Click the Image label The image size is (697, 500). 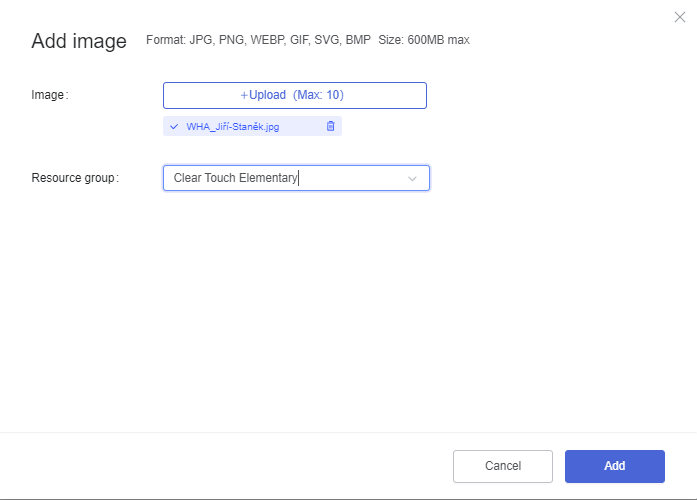coord(50,95)
